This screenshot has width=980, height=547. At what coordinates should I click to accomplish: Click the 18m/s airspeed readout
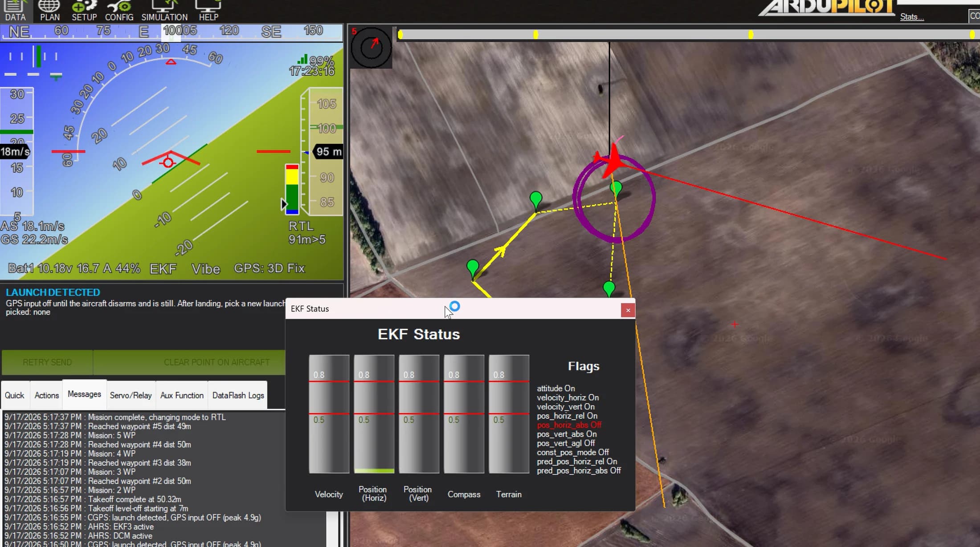pos(15,152)
